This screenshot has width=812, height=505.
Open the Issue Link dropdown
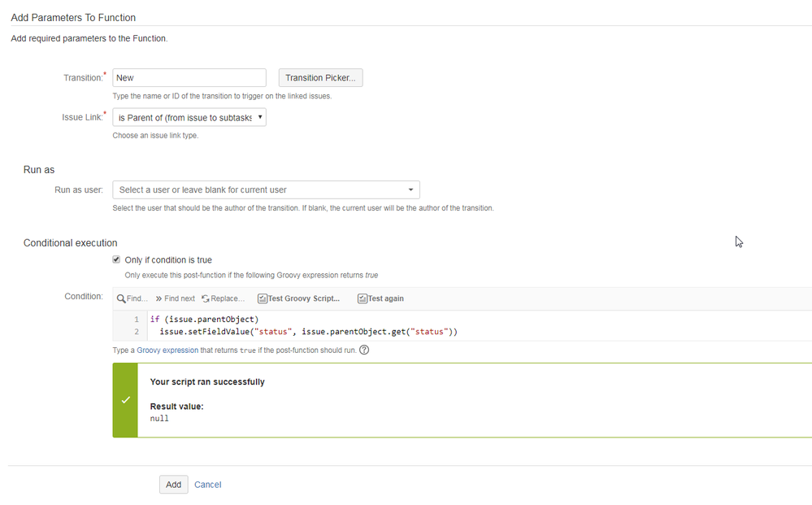[x=189, y=117]
